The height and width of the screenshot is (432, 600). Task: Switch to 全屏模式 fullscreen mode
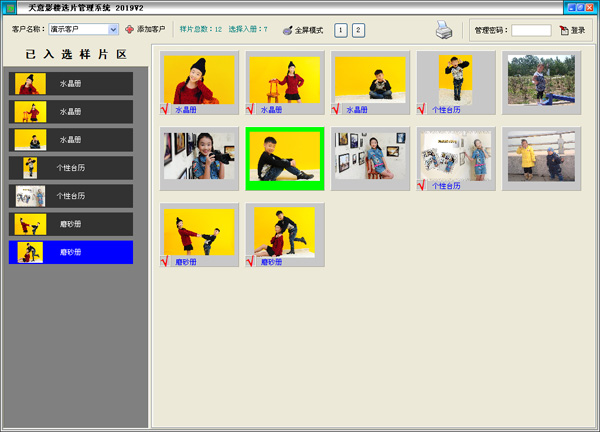coord(302,31)
